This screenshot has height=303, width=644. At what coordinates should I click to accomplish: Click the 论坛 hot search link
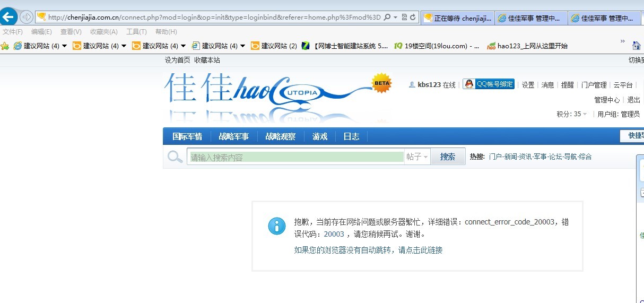[x=555, y=157]
